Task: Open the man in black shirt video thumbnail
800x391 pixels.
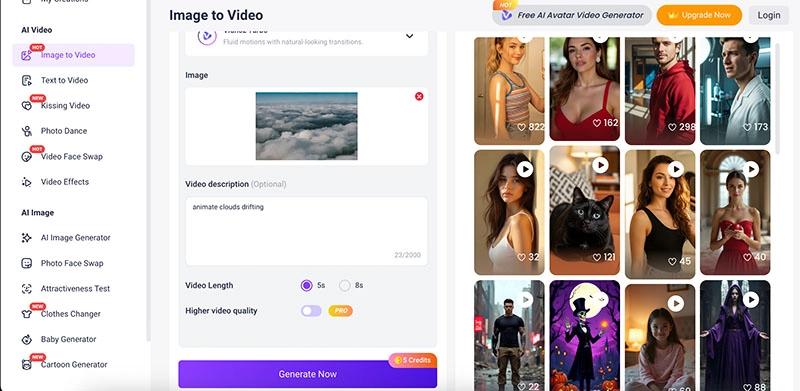Action: coord(509,336)
